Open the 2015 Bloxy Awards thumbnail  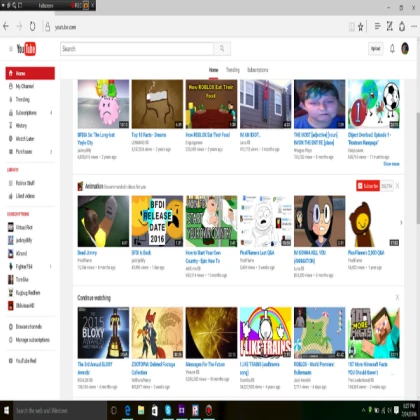point(103,333)
